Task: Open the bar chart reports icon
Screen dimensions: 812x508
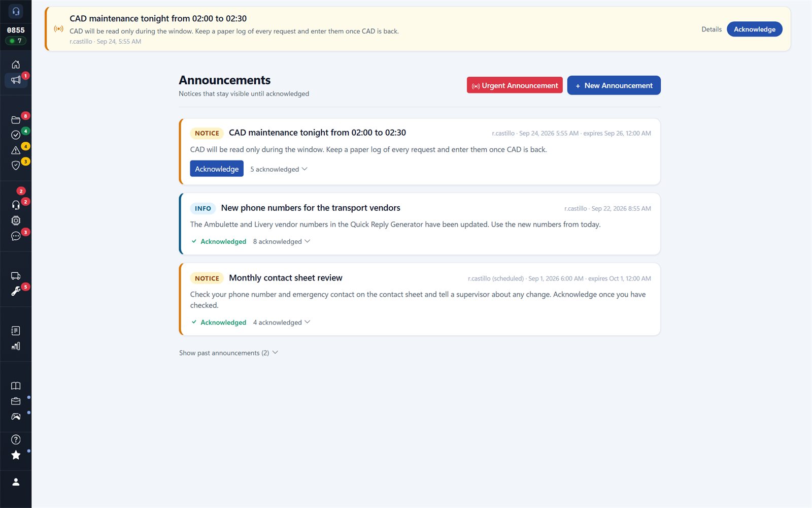Action: point(16,346)
